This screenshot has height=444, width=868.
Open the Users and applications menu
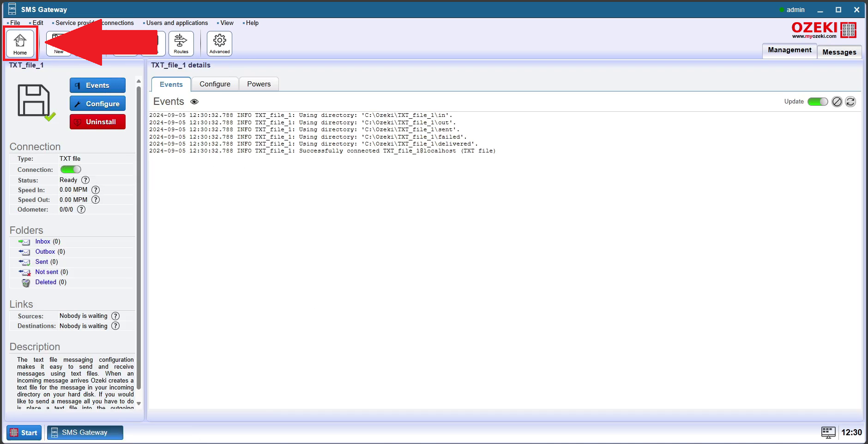tap(177, 23)
